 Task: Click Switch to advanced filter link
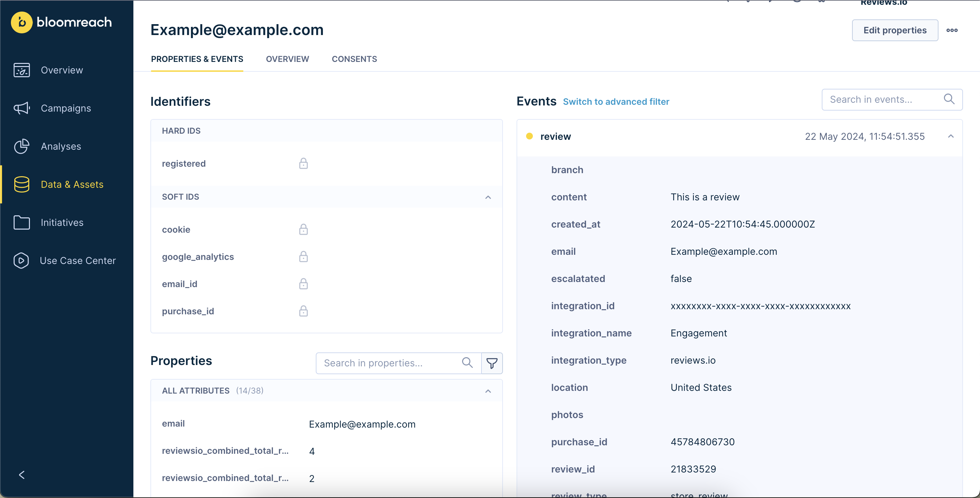616,102
